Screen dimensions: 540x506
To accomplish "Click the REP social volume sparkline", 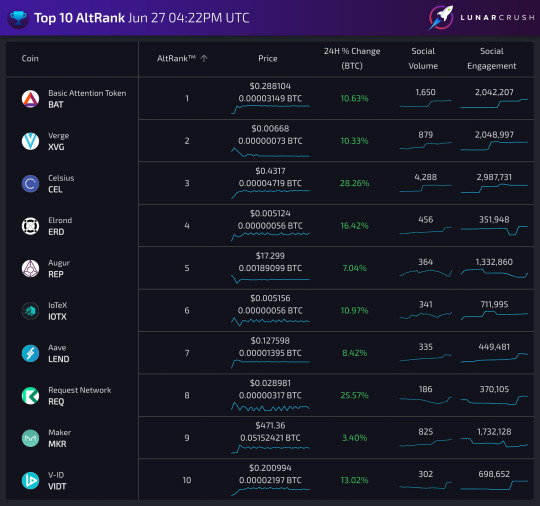I will [x=426, y=273].
